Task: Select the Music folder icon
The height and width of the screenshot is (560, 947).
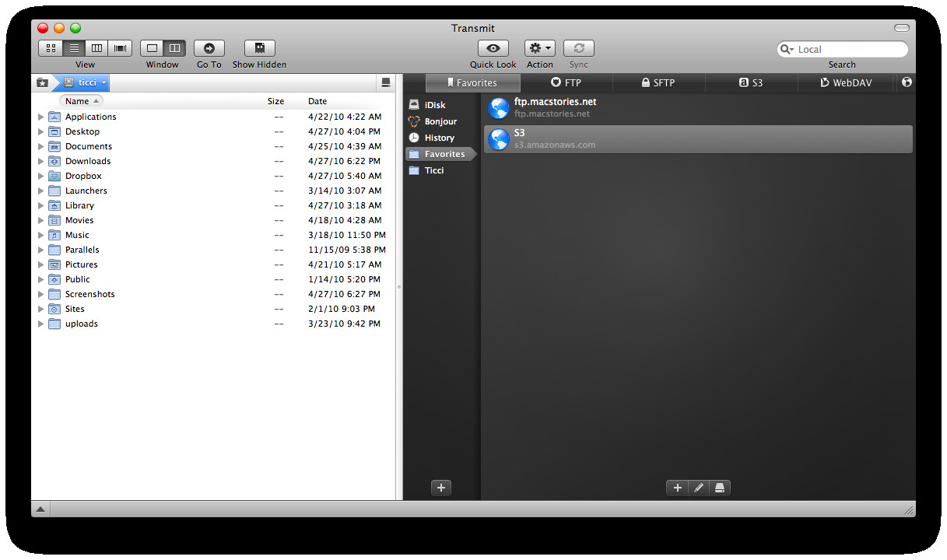Action: click(x=54, y=235)
